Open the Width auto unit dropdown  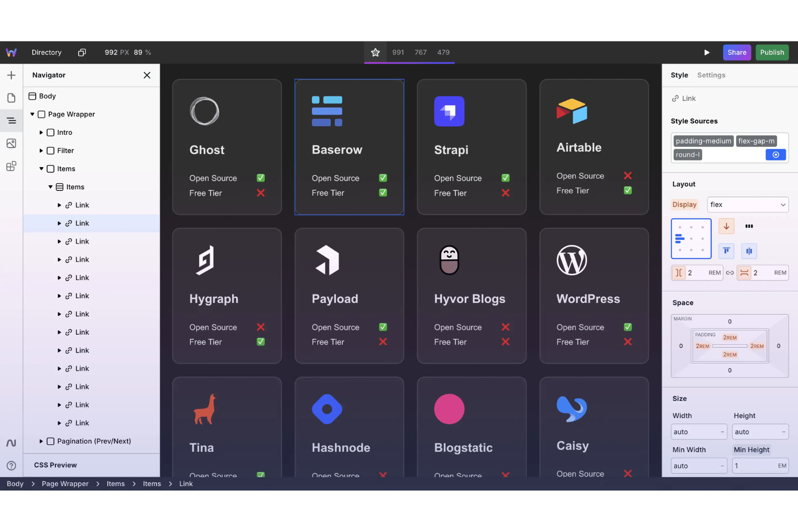tap(723, 432)
